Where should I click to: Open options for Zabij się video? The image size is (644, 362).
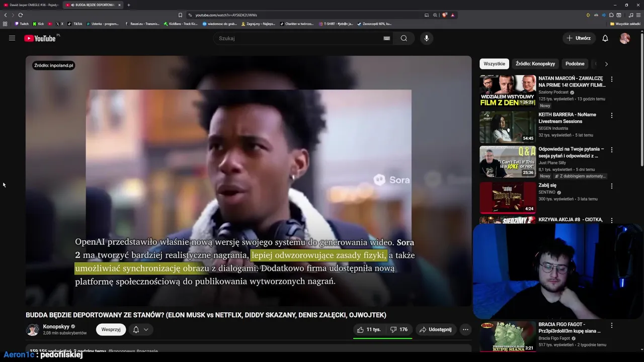point(612,186)
